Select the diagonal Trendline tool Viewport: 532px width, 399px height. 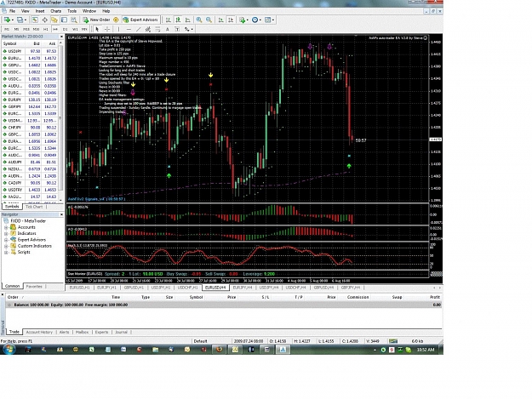click(138, 29)
